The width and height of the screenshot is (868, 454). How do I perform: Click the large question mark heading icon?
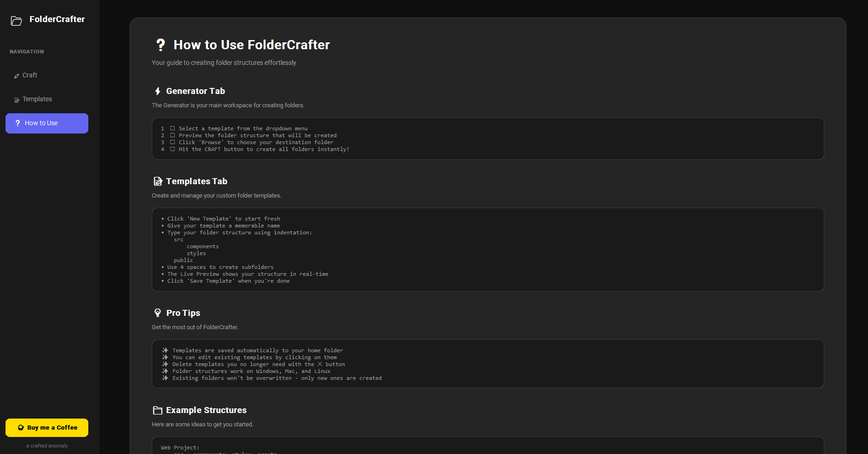point(161,45)
